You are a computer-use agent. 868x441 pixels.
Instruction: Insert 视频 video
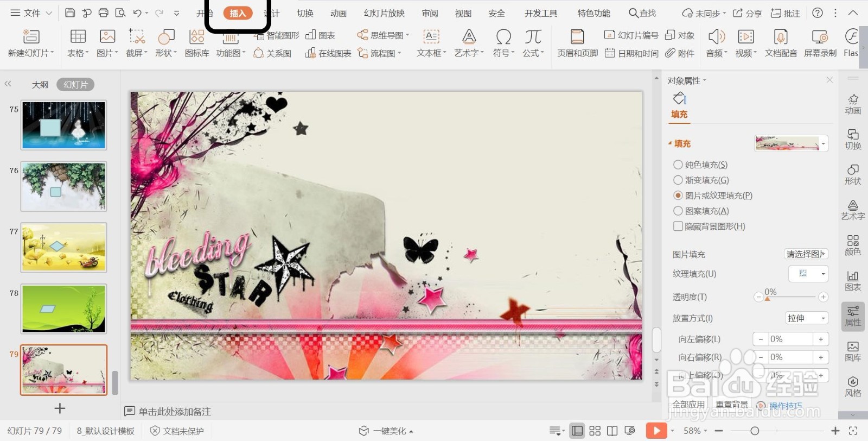click(746, 43)
